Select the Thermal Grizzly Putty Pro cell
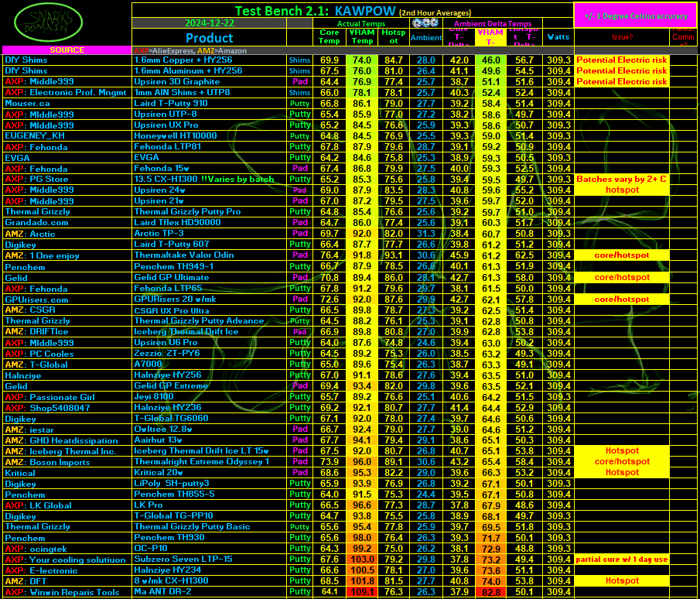The image size is (700, 599). [x=210, y=212]
